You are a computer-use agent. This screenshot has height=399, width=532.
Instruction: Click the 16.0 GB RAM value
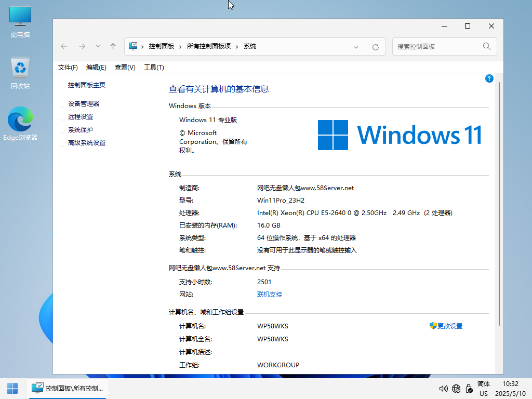(x=269, y=225)
